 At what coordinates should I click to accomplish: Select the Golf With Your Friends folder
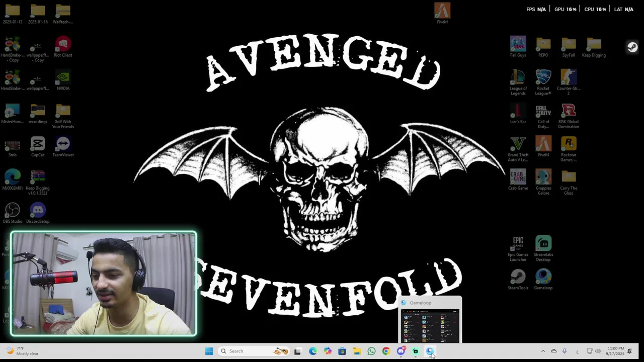click(x=63, y=116)
